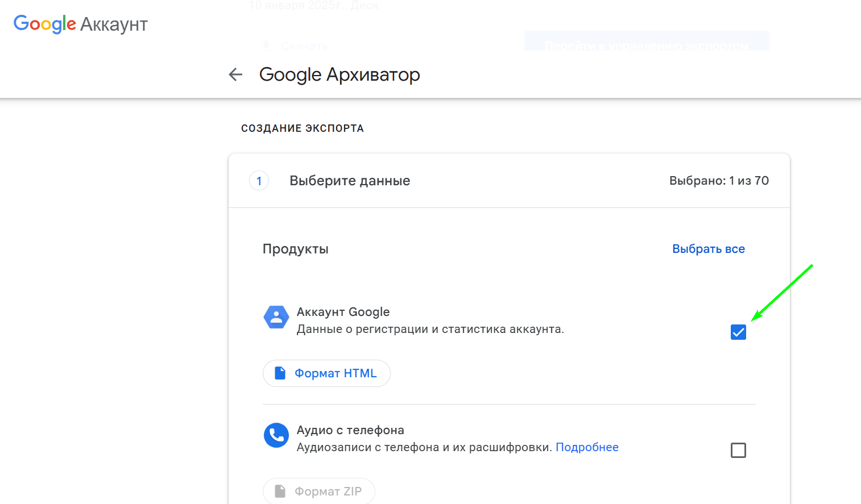This screenshot has height=504, width=861.
Task: Open the faded Перейти к управлению экспортом button
Action: 647,43
